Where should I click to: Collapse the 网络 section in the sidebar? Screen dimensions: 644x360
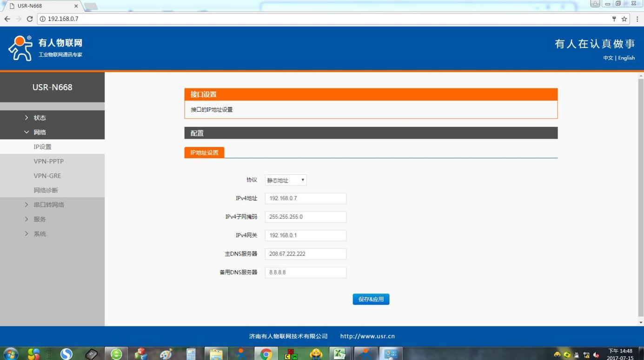pos(40,132)
